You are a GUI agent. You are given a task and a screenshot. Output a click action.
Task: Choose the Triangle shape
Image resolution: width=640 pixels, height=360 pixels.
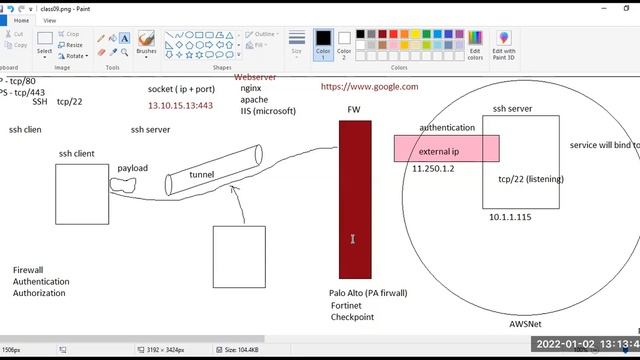(229, 35)
